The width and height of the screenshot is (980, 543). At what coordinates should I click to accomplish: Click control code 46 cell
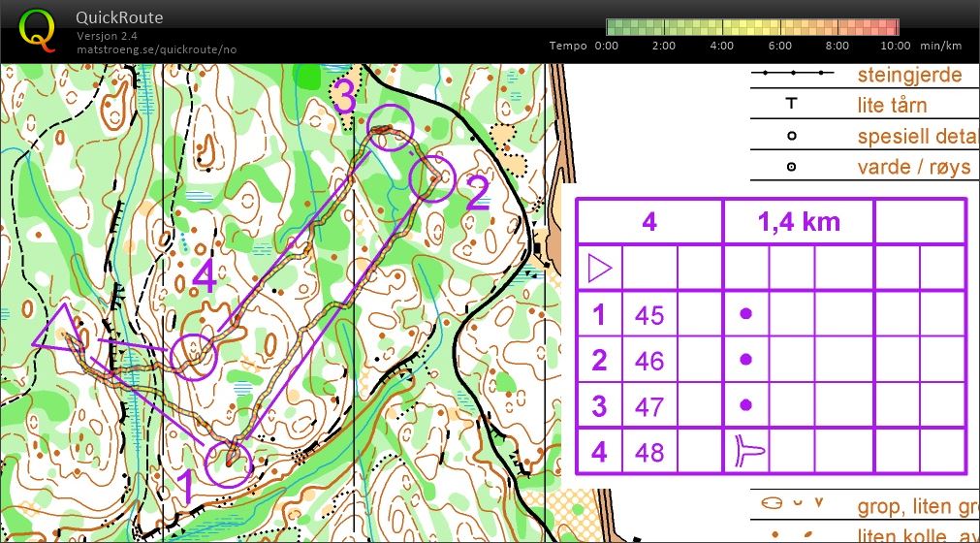[x=649, y=361]
